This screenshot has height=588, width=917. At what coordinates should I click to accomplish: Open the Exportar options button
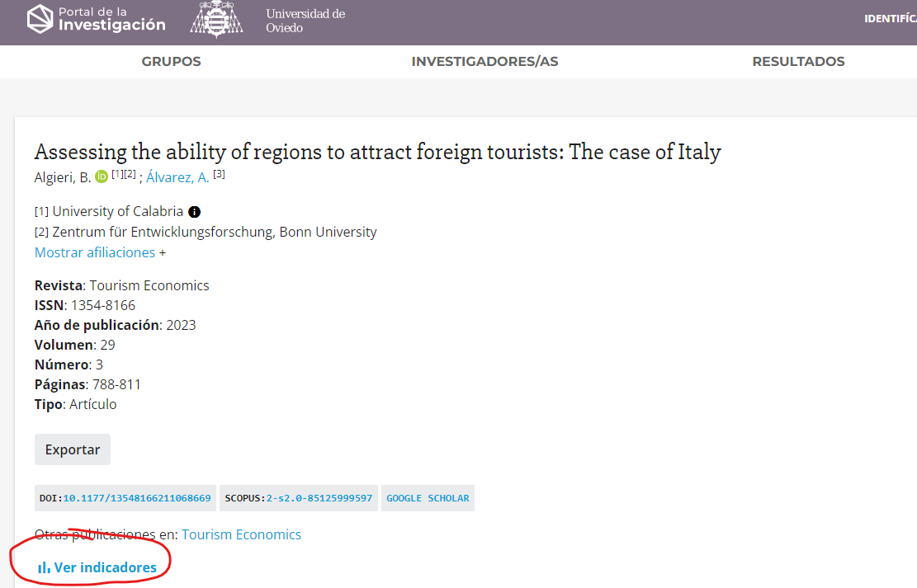(x=73, y=449)
